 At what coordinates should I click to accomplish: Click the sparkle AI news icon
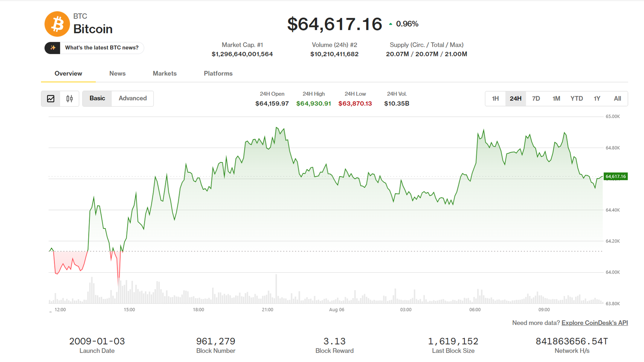pos(52,48)
